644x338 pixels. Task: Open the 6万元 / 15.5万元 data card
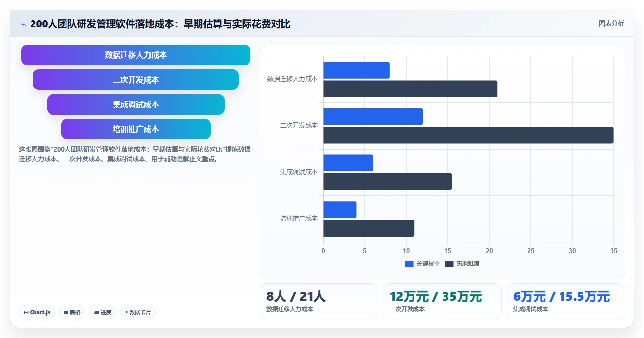point(566,301)
